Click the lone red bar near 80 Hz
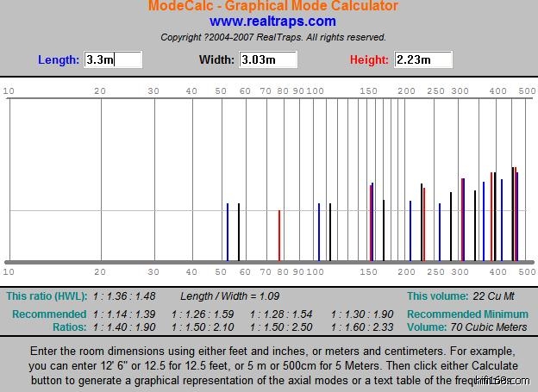The image size is (538, 392). (278, 234)
